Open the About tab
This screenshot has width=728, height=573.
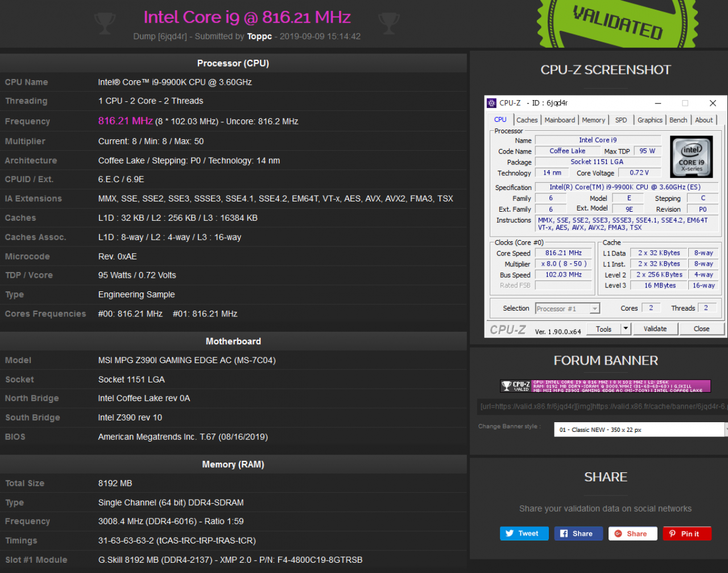[704, 120]
